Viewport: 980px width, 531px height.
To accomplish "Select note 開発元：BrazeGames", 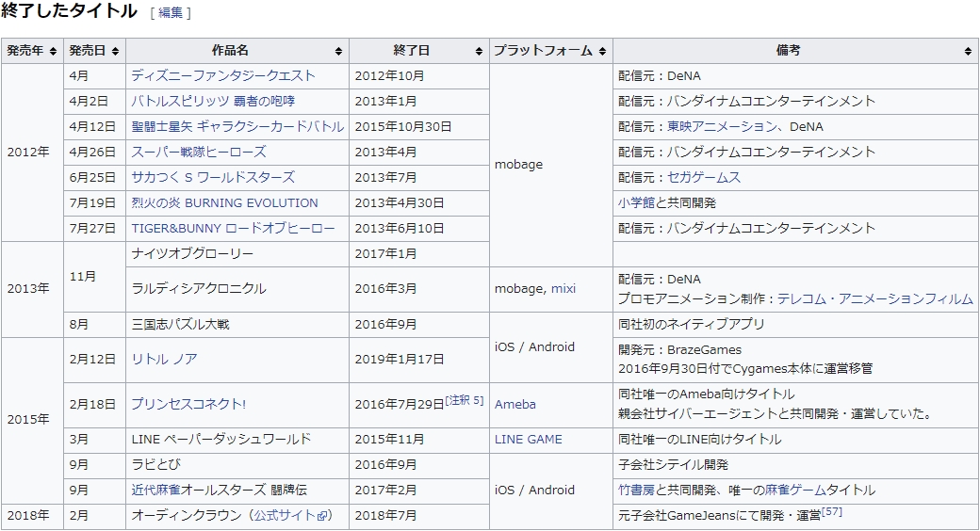I will tap(680, 350).
